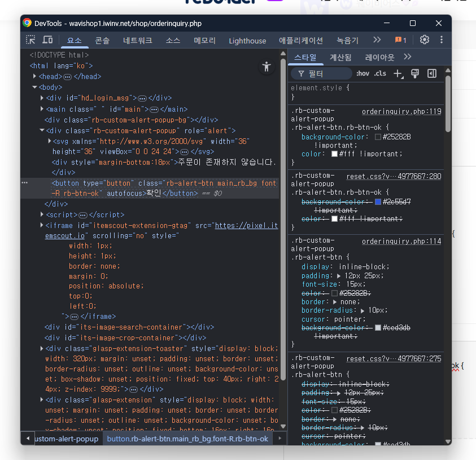
Task: Open reset.css line 280 source link
Action: tap(394, 176)
